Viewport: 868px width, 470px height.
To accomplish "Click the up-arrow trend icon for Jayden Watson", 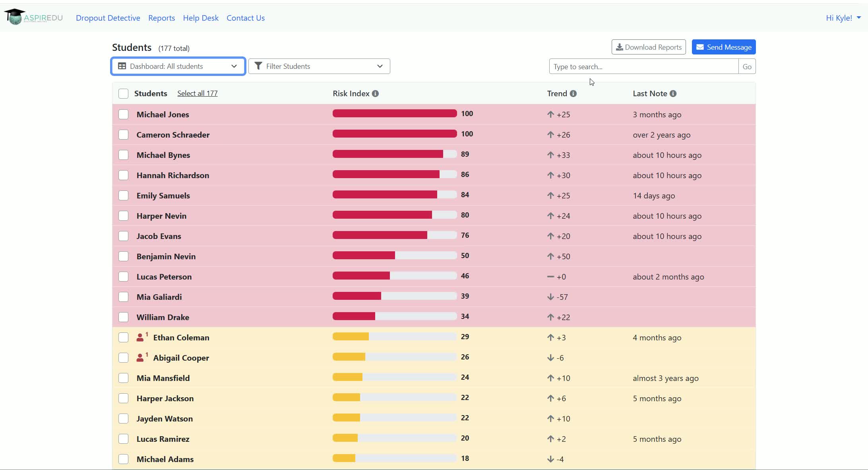I will [x=550, y=419].
